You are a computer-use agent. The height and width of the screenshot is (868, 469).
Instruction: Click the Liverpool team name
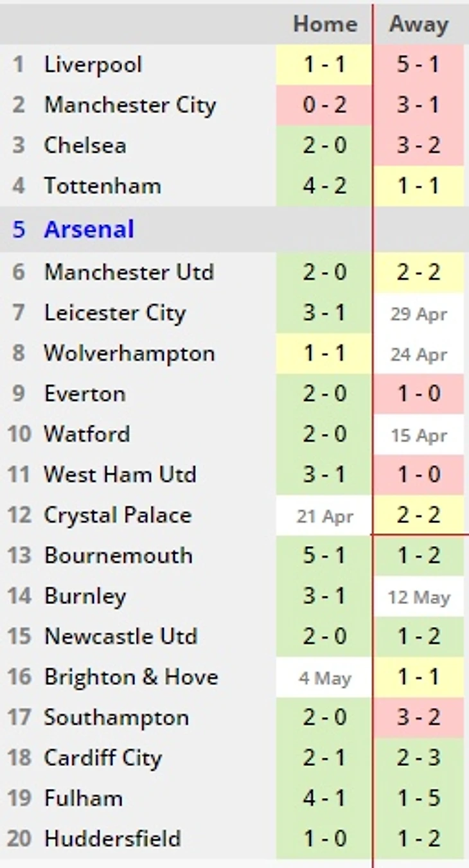point(93,65)
